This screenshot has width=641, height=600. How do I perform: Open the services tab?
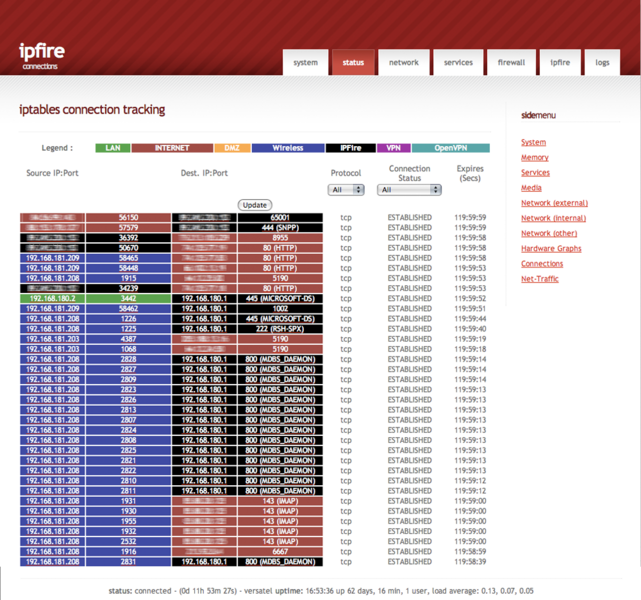(x=458, y=62)
